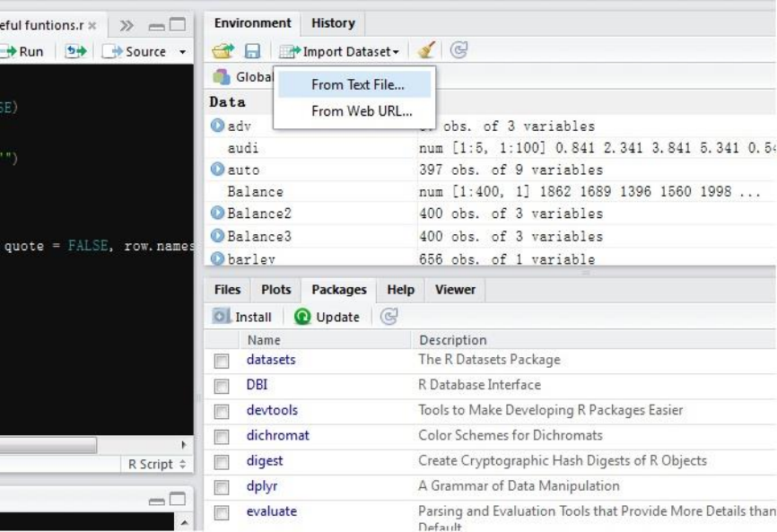This screenshot has width=777, height=532.
Task: Choose From Web URL... menu item
Action: [x=354, y=111]
